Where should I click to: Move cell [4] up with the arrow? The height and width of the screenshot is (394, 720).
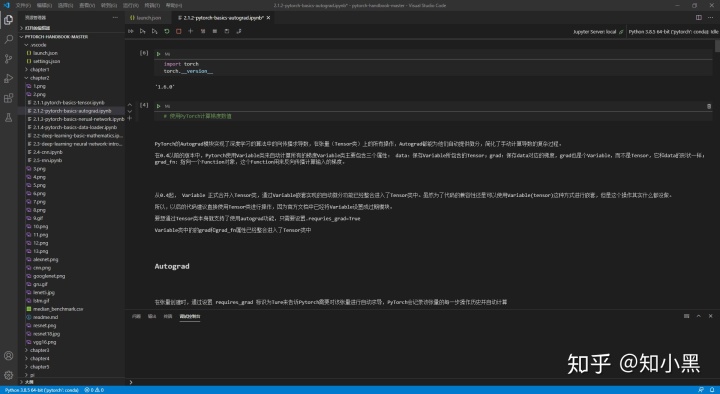coord(129,105)
